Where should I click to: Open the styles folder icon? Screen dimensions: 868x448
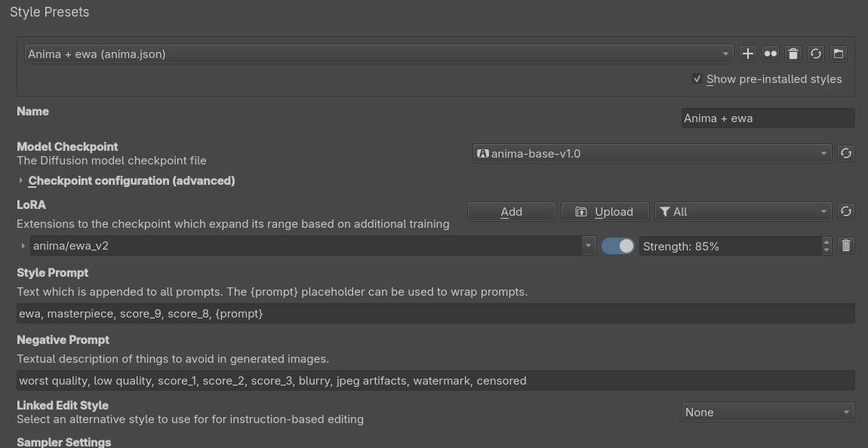tap(838, 54)
